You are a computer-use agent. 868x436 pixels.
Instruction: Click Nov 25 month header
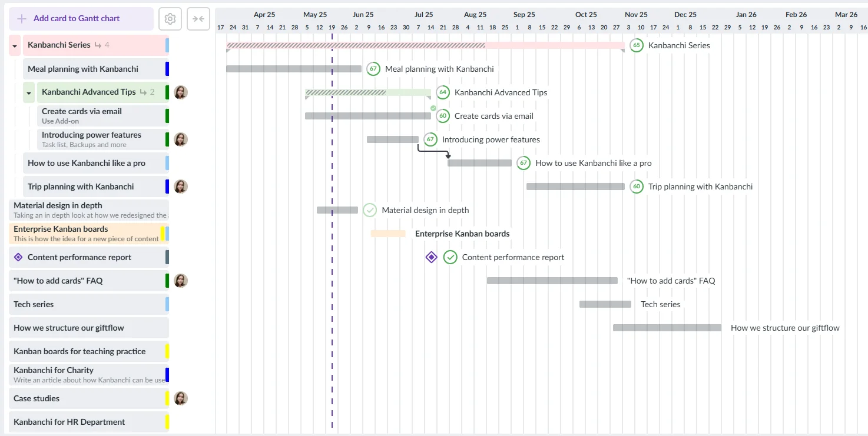tap(636, 15)
